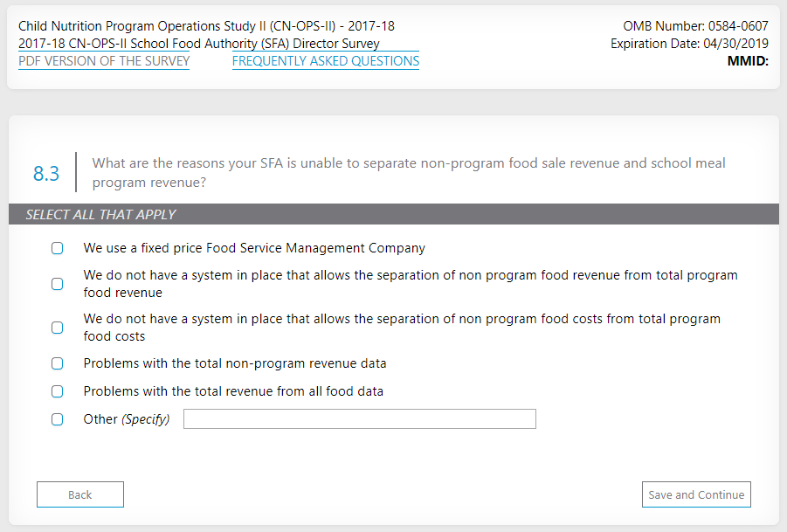Viewport: 787px width, 532px height.
Task: Open the PDF Version of the Survey link
Action: click(x=104, y=61)
